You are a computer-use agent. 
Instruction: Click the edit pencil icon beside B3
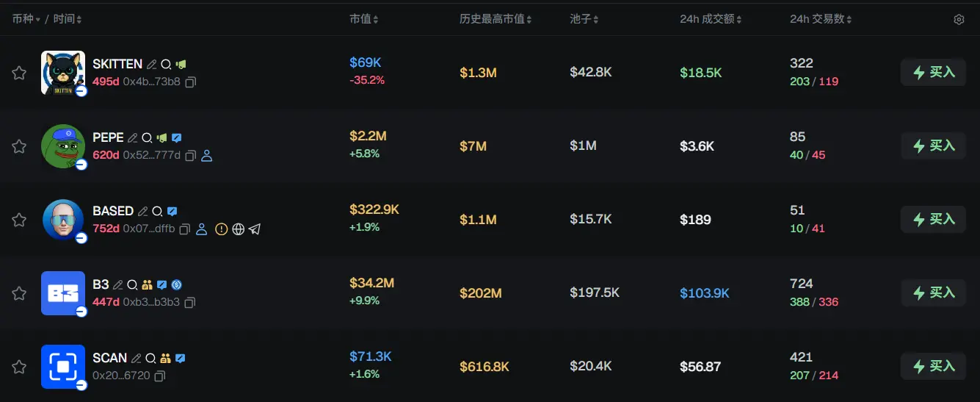(118, 285)
